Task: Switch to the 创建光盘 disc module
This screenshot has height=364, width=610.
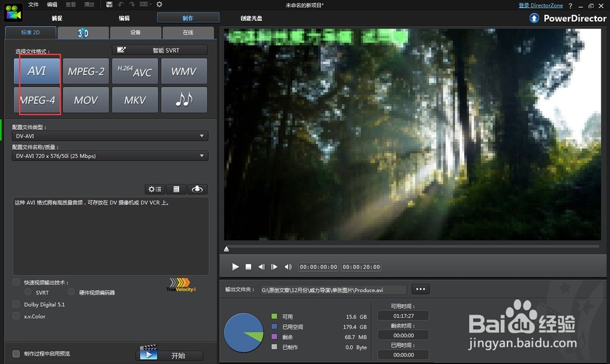Action: tap(251, 18)
